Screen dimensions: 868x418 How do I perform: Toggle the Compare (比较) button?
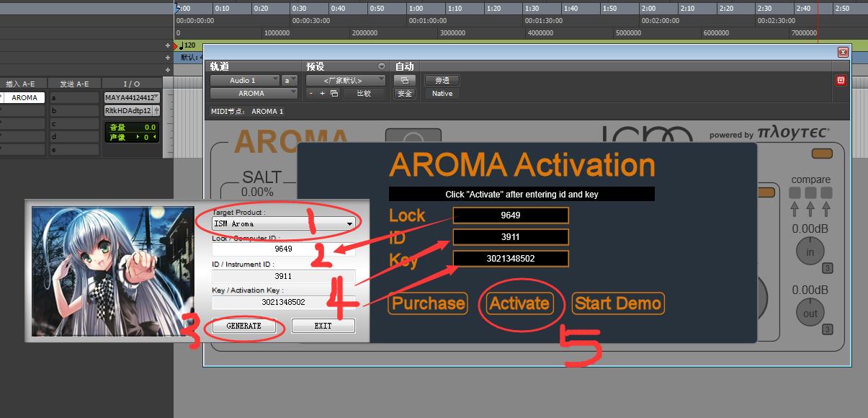pyautogui.click(x=364, y=94)
